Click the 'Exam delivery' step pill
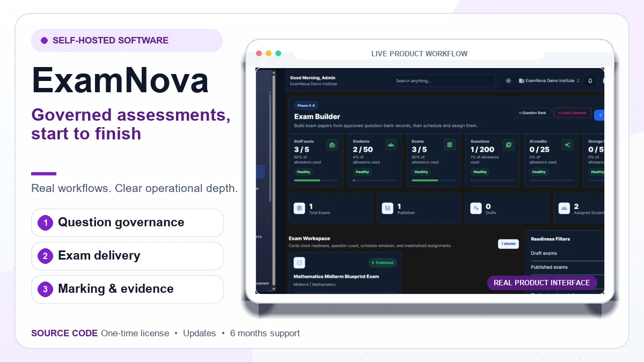 [127, 256]
